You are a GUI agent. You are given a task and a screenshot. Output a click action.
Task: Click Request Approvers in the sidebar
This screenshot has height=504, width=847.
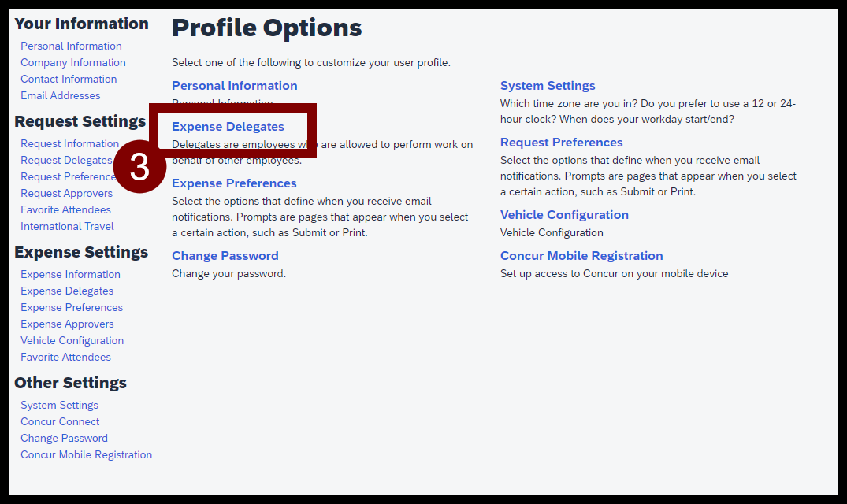66,193
